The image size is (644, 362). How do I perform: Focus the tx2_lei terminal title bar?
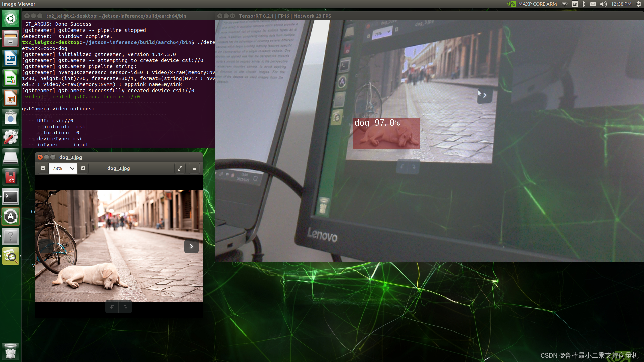pos(118,16)
